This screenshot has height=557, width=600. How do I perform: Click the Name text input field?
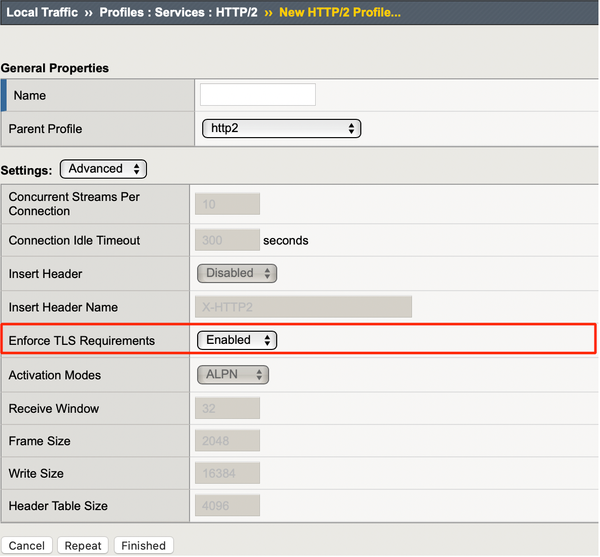pyautogui.click(x=258, y=95)
